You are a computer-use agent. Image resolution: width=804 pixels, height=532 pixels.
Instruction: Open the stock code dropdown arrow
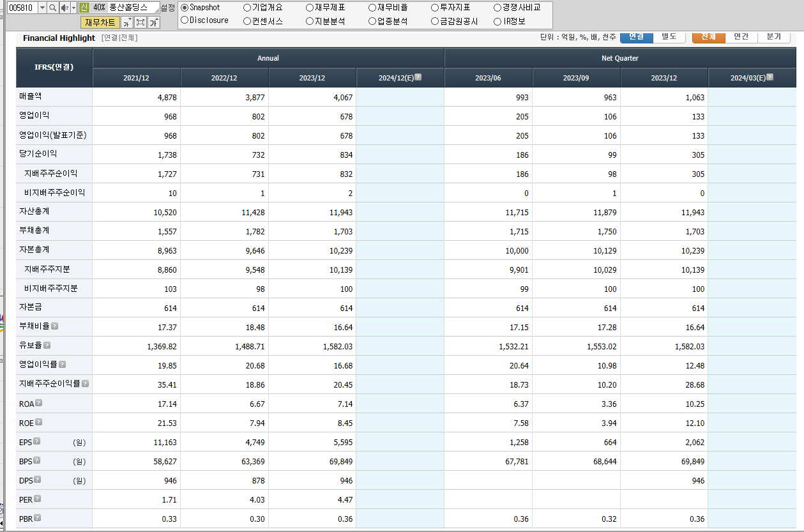pos(42,8)
